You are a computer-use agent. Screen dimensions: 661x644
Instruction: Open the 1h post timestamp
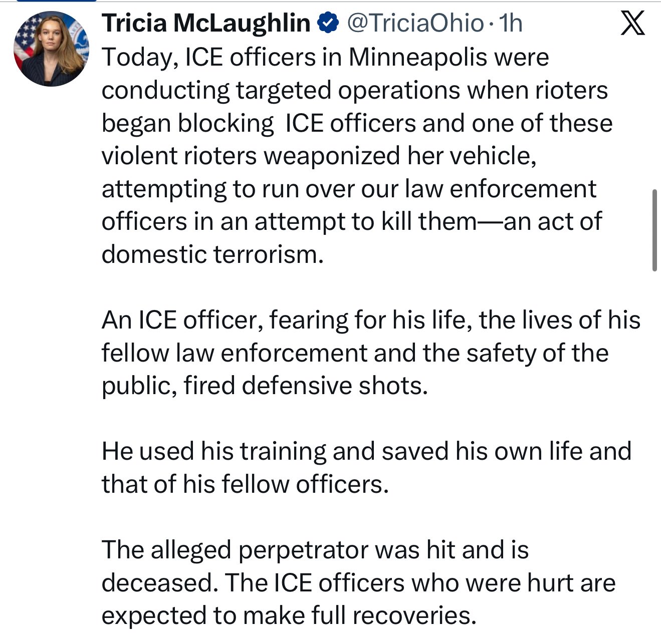[511, 24]
